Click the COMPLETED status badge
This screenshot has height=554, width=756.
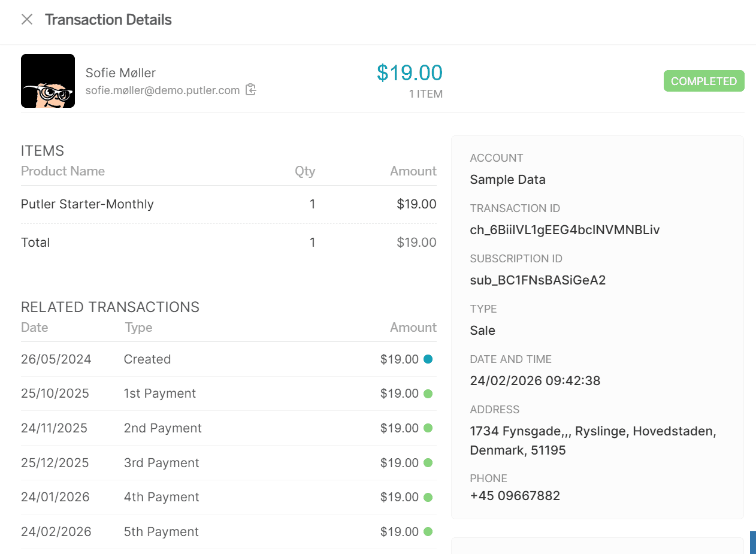pyautogui.click(x=704, y=81)
